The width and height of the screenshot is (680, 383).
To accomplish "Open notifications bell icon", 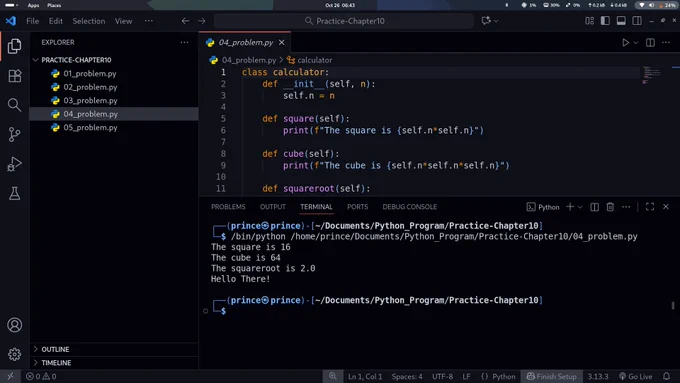I will point(667,376).
